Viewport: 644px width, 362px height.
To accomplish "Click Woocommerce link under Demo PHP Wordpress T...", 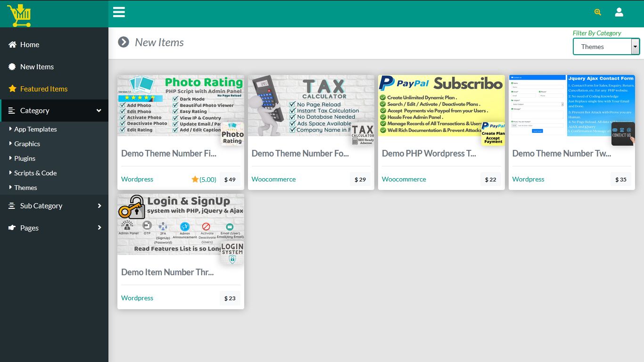I will click(404, 179).
